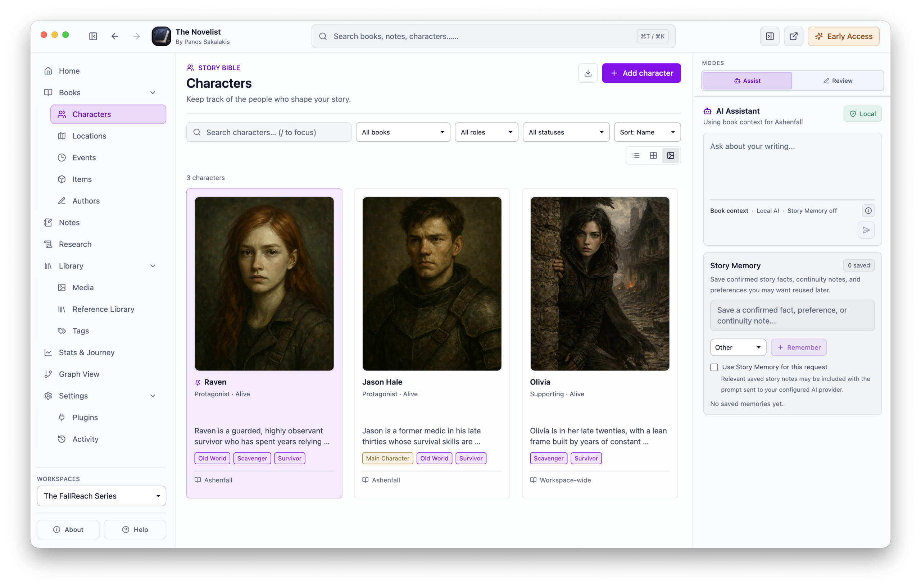
Task: Open Olivia's portrait thumbnail
Action: coord(600,284)
